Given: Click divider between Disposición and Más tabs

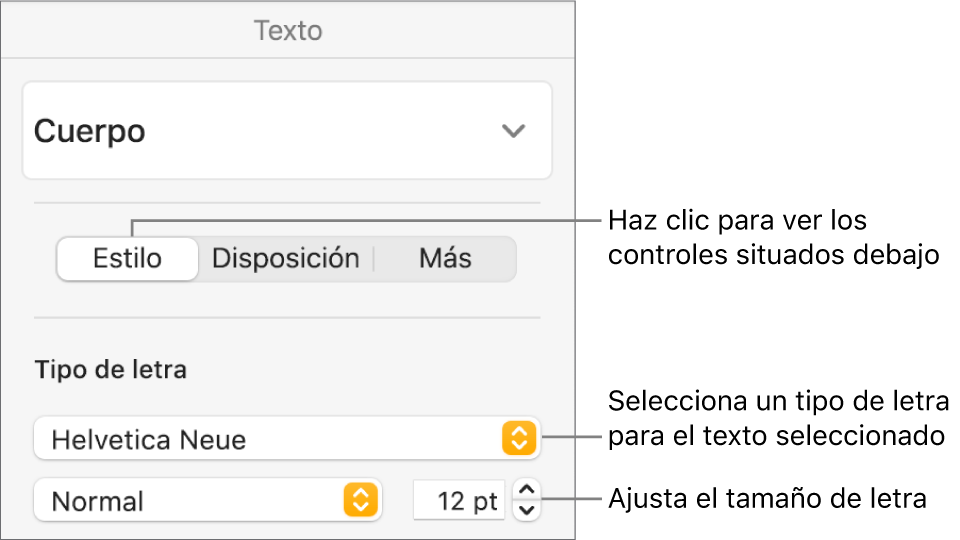Looking at the screenshot, I should (374, 258).
